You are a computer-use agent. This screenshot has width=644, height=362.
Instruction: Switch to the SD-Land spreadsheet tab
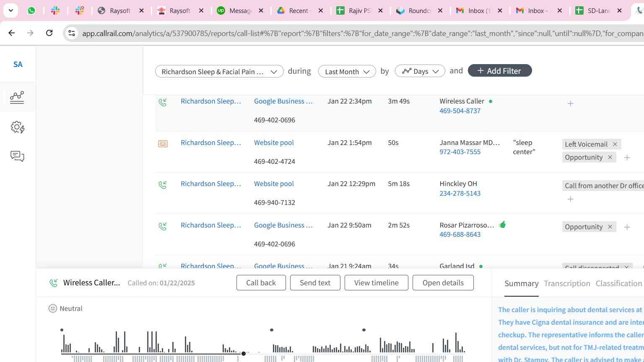(598, 10)
